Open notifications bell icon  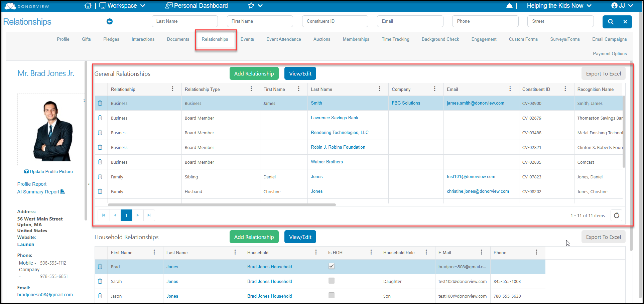(x=509, y=6)
